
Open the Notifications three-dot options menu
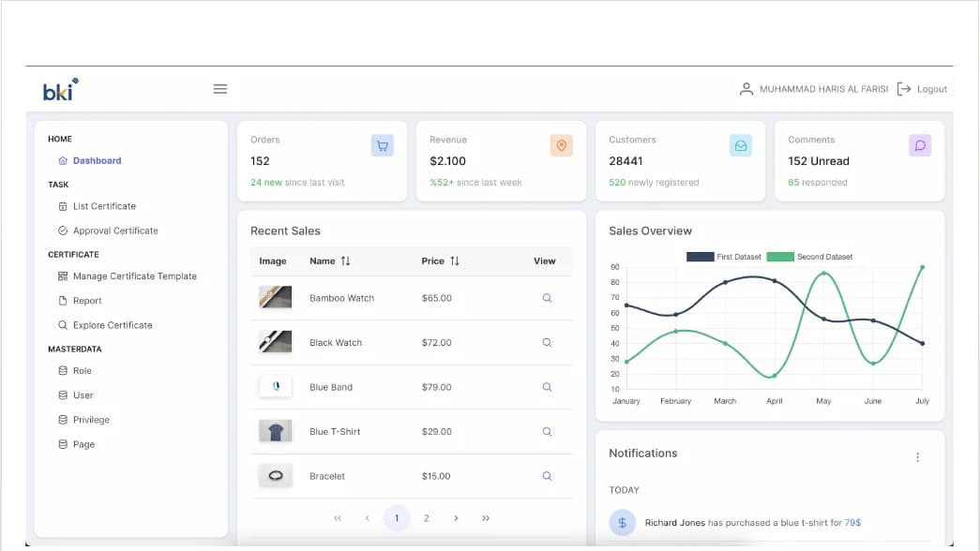917,457
